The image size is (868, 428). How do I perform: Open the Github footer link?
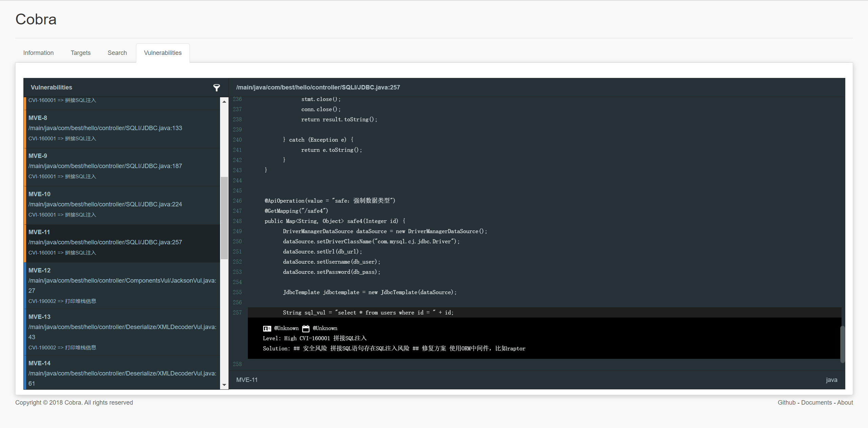786,403
